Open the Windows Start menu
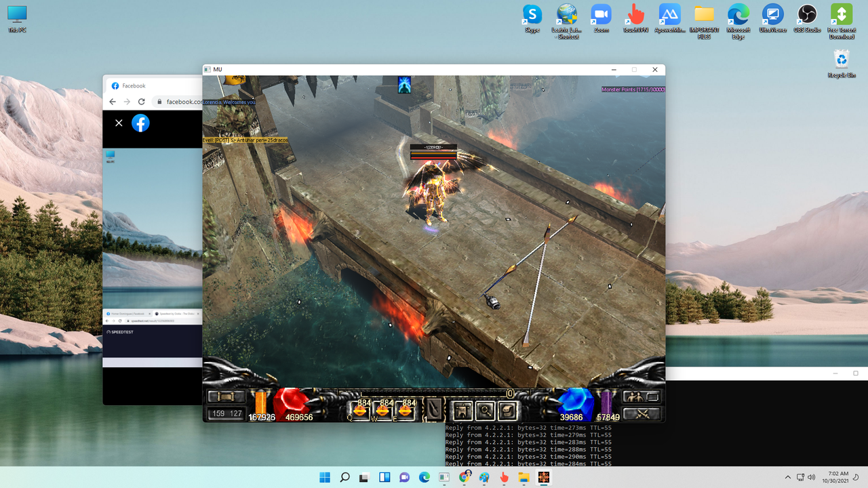This screenshot has width=868, height=488. (x=325, y=477)
